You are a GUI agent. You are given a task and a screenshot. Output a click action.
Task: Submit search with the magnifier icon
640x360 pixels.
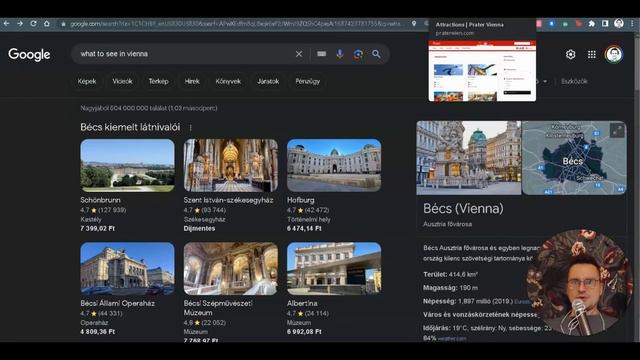(376, 54)
